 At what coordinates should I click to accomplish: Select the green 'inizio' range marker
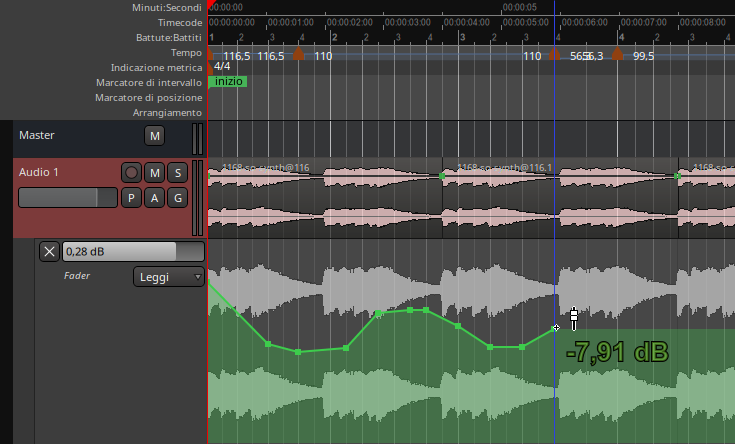coord(228,82)
